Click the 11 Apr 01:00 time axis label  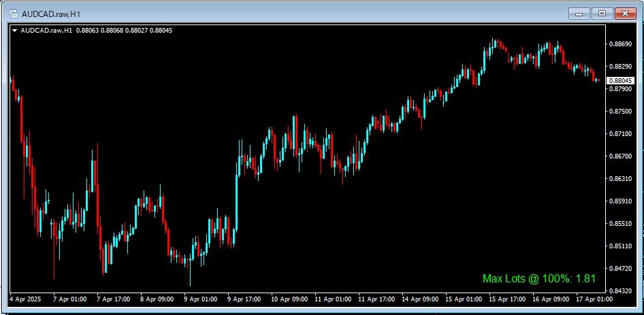point(333,299)
